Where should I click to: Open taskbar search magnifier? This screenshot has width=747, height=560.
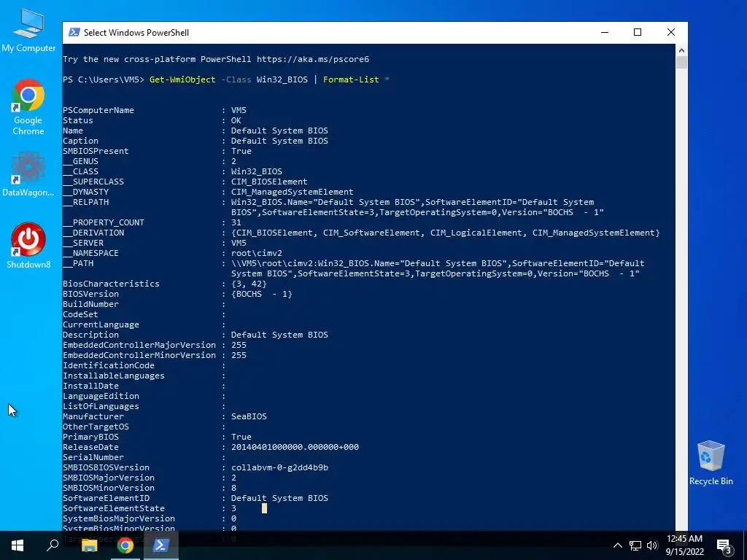(53, 545)
